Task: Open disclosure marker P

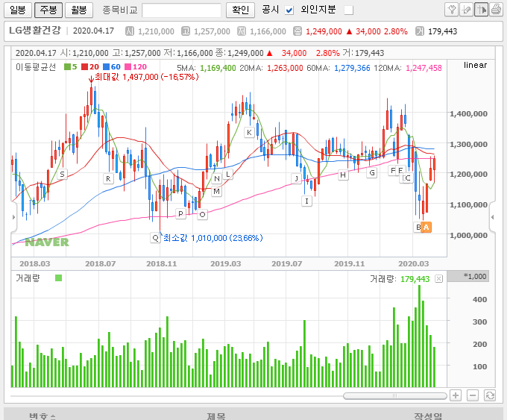Action: pyautogui.click(x=180, y=213)
